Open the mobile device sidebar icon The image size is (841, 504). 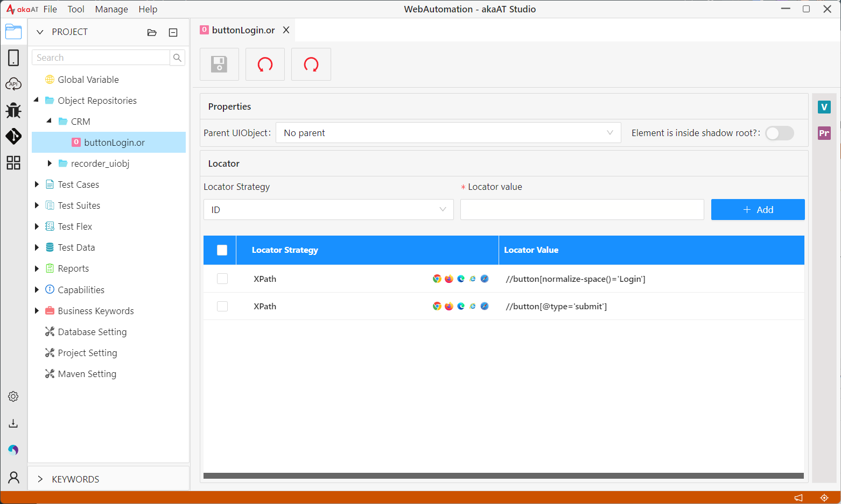[13, 58]
